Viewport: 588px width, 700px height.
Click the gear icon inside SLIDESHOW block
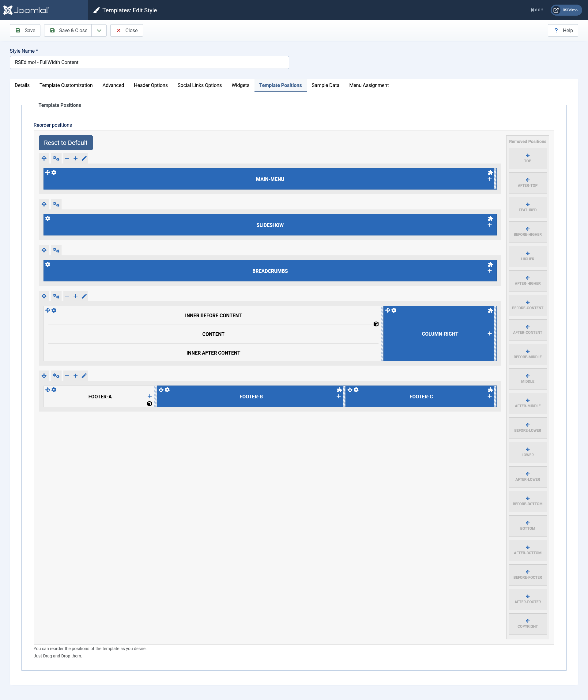point(48,218)
